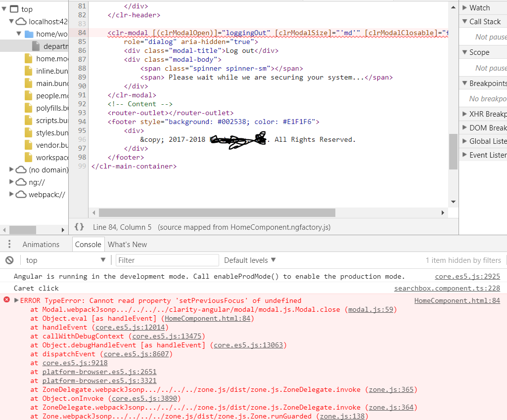The height and width of the screenshot is (420, 507).
Task: Select the departn file in tree
Action: click(34, 46)
